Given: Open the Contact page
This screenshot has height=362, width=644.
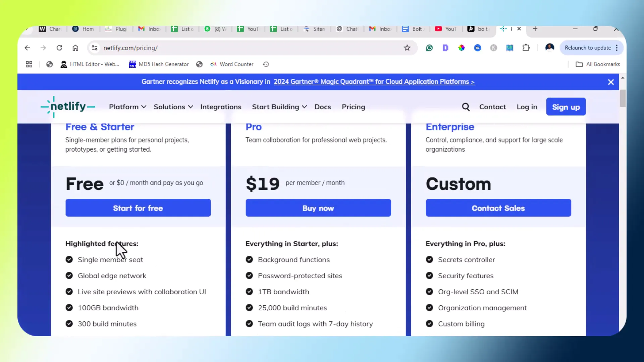Looking at the screenshot, I should tap(492, 107).
